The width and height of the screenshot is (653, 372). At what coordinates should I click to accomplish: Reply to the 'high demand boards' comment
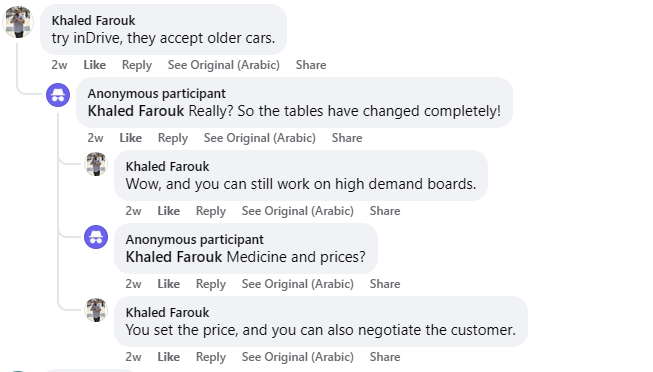coord(211,211)
